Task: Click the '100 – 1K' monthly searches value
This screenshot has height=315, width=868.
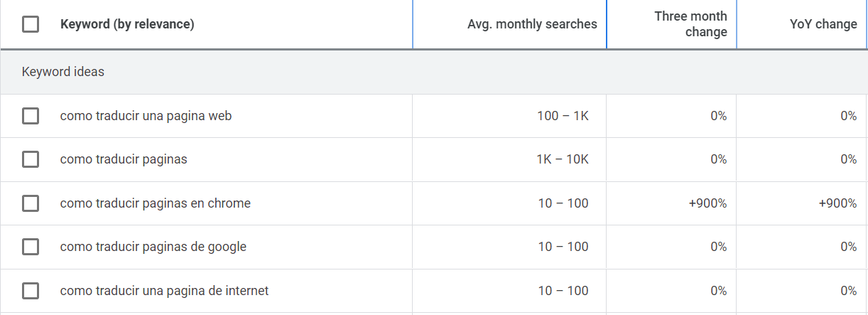Action: pyautogui.click(x=563, y=116)
